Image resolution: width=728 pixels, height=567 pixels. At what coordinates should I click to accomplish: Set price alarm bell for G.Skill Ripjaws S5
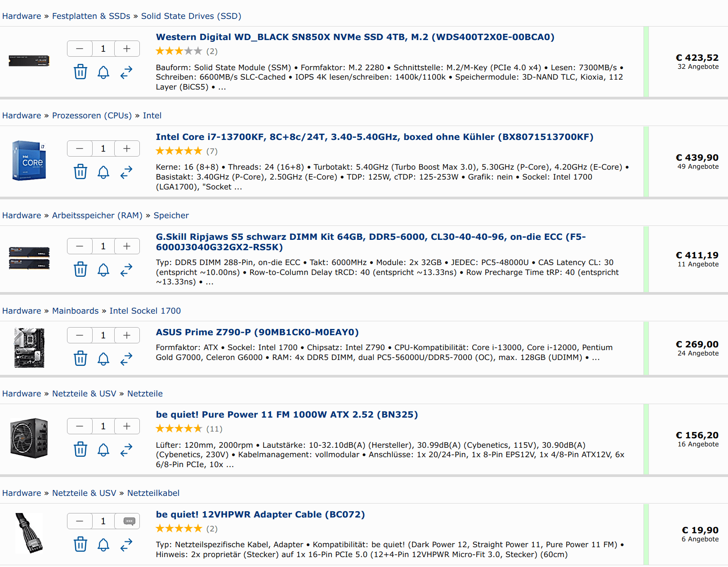point(103,270)
